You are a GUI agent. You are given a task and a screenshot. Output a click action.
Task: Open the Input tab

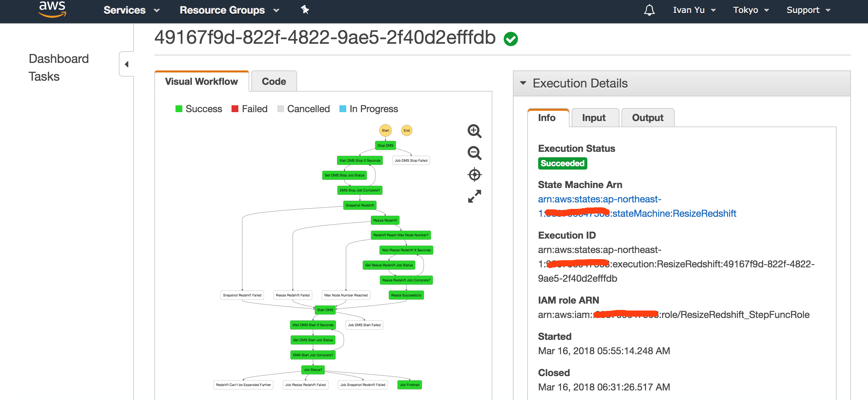tap(593, 118)
